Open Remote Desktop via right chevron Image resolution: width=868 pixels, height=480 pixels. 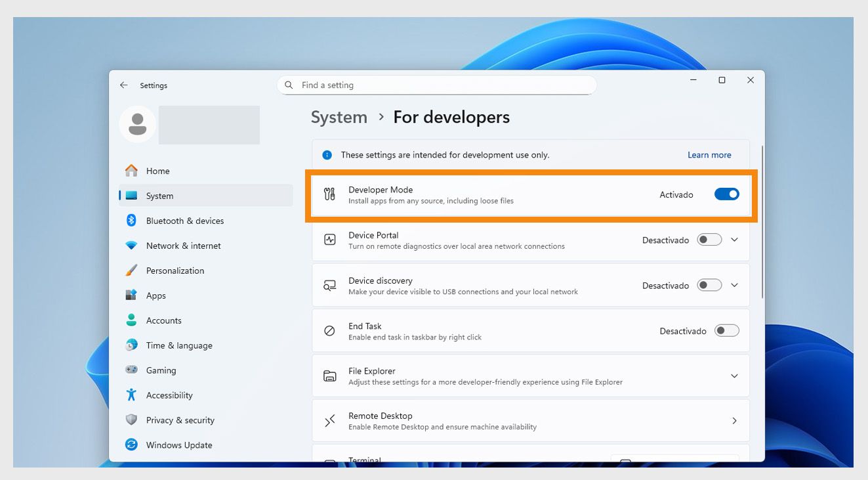tap(734, 421)
